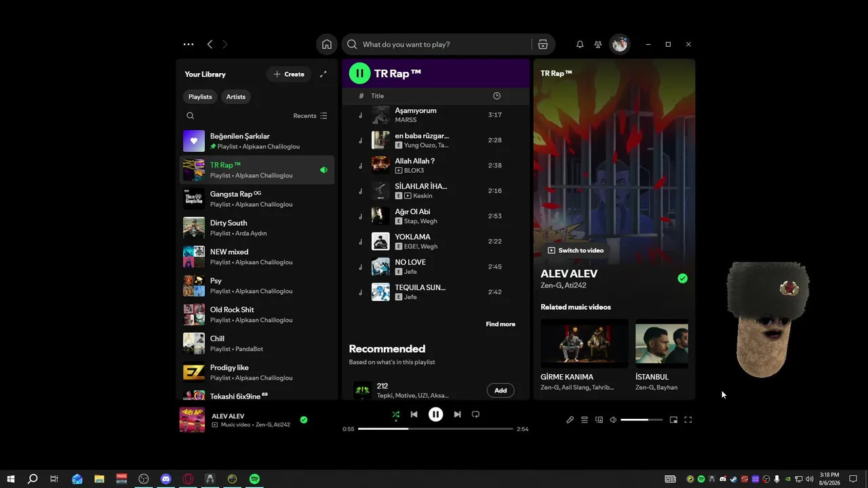Open the mini player

click(x=673, y=420)
